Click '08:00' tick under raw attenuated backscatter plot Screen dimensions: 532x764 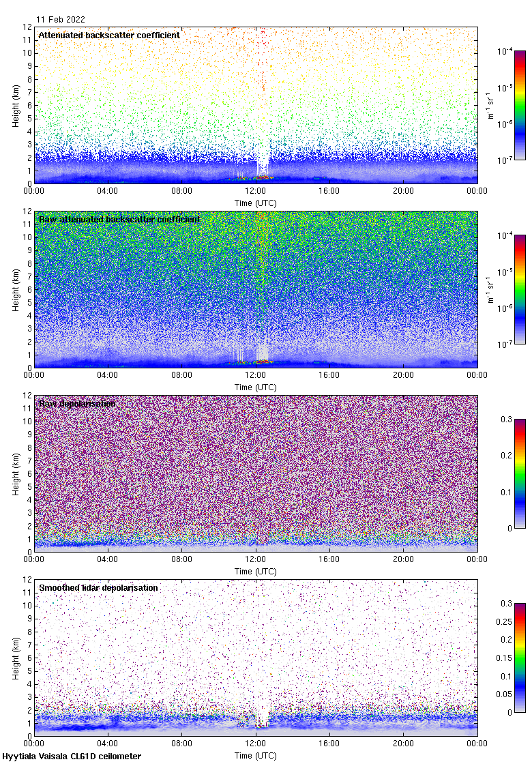pos(181,375)
